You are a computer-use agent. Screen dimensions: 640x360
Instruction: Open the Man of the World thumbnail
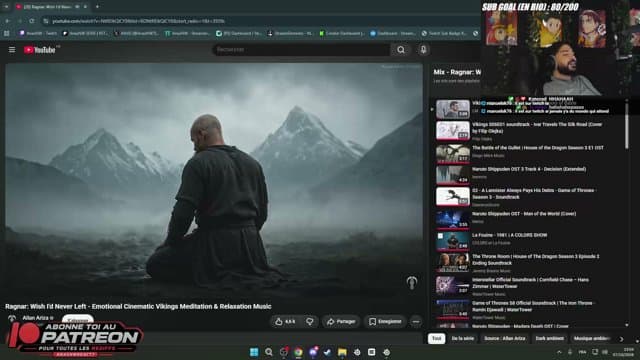tap(453, 219)
